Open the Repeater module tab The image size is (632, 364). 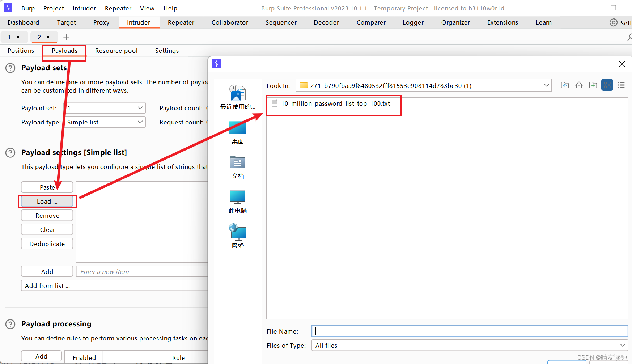pyautogui.click(x=181, y=22)
